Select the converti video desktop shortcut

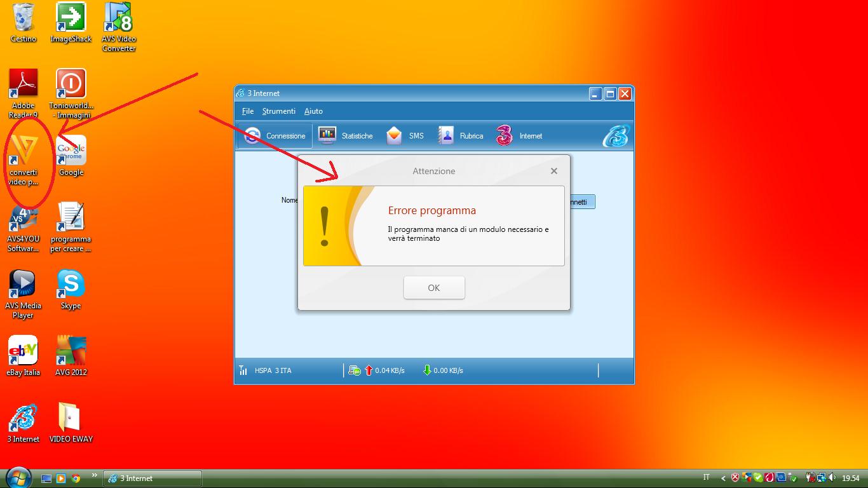pyautogui.click(x=24, y=161)
